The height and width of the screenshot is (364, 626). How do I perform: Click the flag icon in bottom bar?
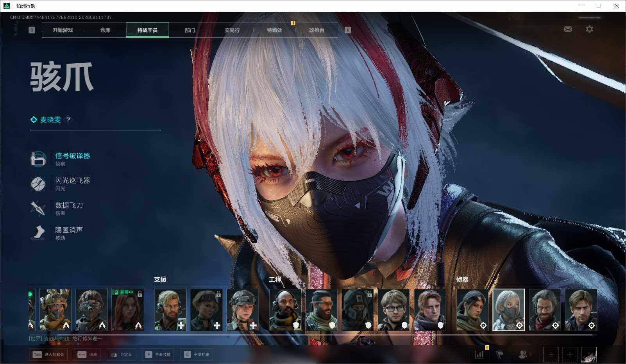499,354
